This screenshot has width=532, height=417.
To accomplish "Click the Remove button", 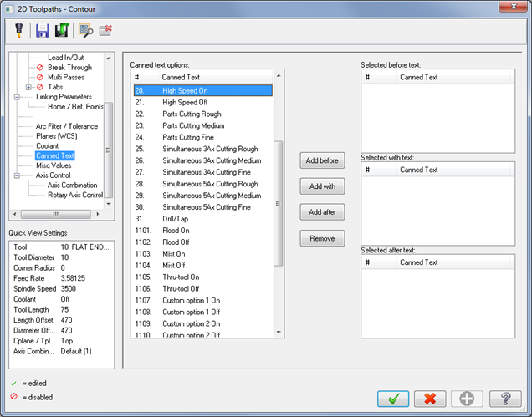I will [x=322, y=238].
